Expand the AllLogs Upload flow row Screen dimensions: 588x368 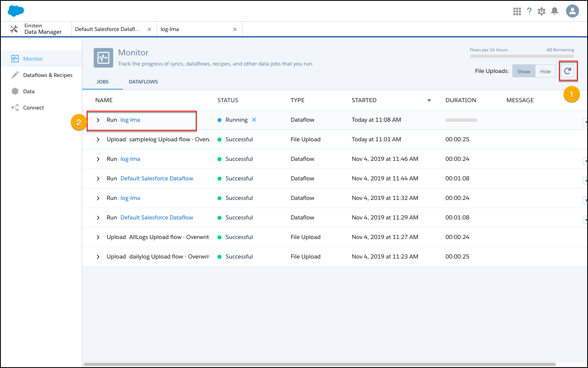tap(98, 237)
